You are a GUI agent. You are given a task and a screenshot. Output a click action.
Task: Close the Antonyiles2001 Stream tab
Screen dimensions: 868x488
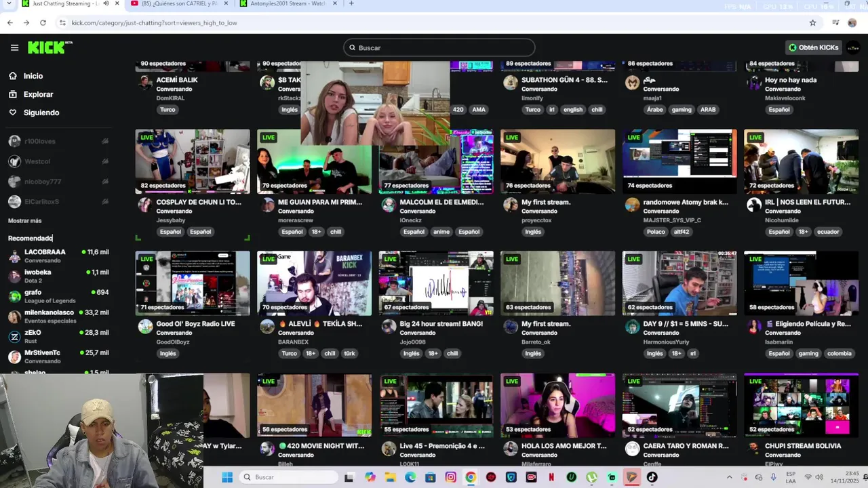pyautogui.click(x=334, y=3)
